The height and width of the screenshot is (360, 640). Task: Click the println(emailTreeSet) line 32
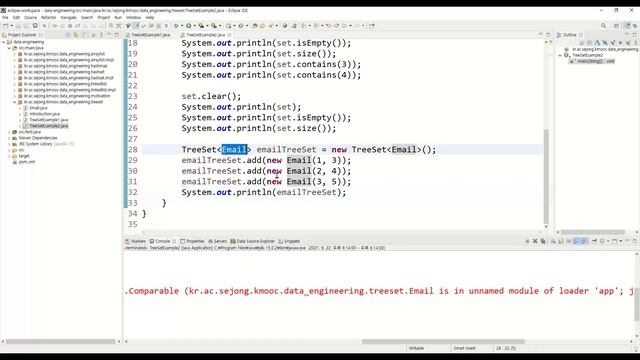click(264, 192)
